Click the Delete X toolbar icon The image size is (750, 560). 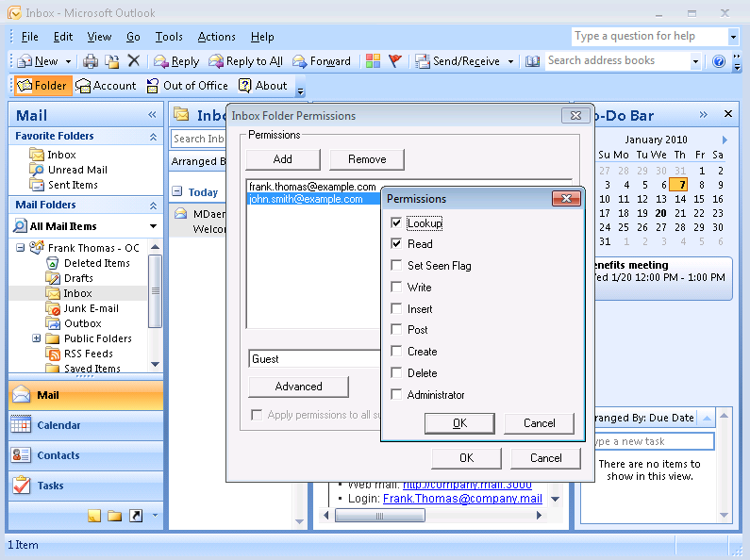click(134, 60)
